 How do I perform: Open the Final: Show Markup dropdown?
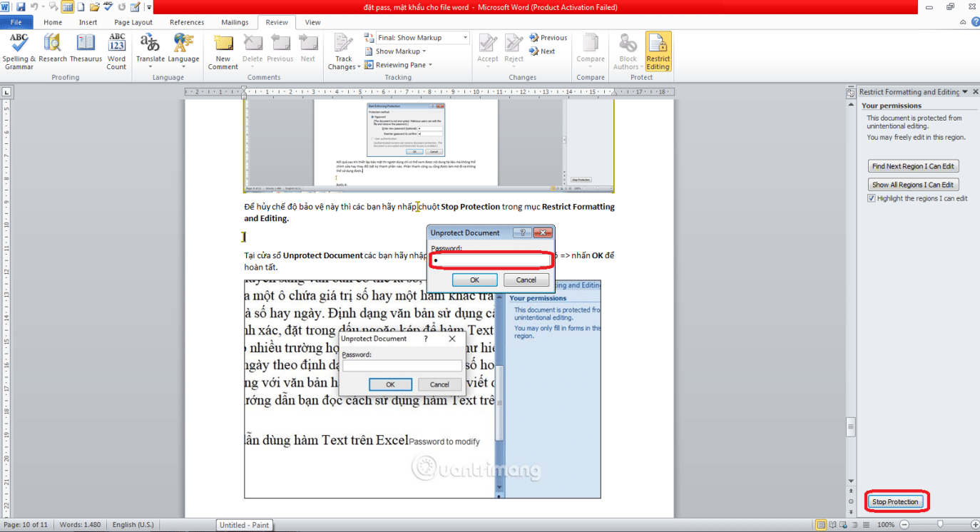click(464, 38)
